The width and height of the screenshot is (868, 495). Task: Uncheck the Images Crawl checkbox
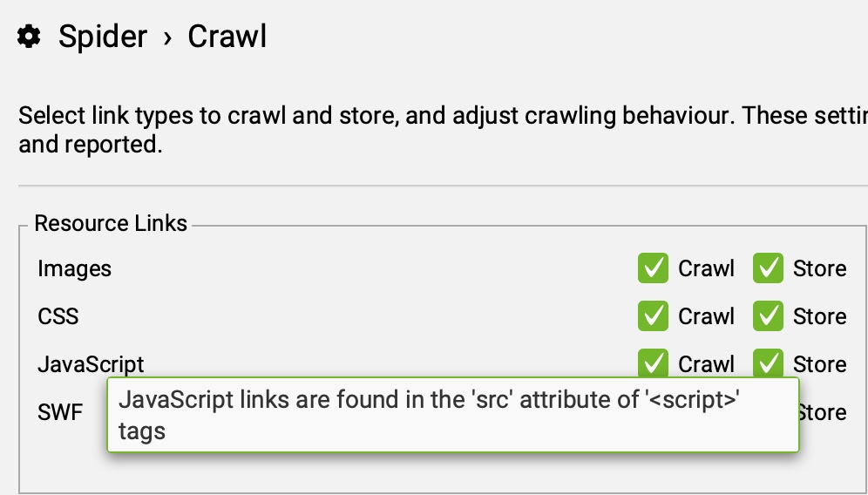point(653,268)
